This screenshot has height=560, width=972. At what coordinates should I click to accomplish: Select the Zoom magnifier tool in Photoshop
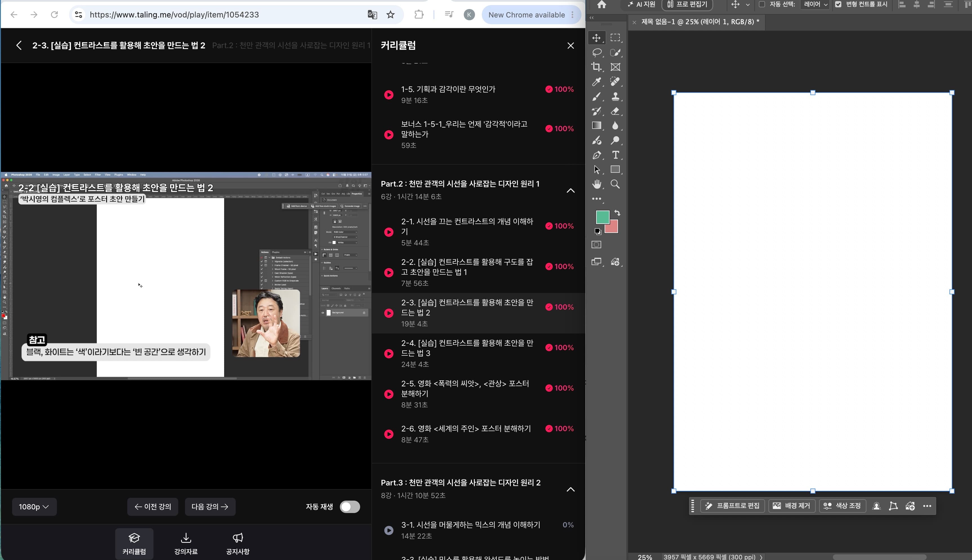click(615, 184)
